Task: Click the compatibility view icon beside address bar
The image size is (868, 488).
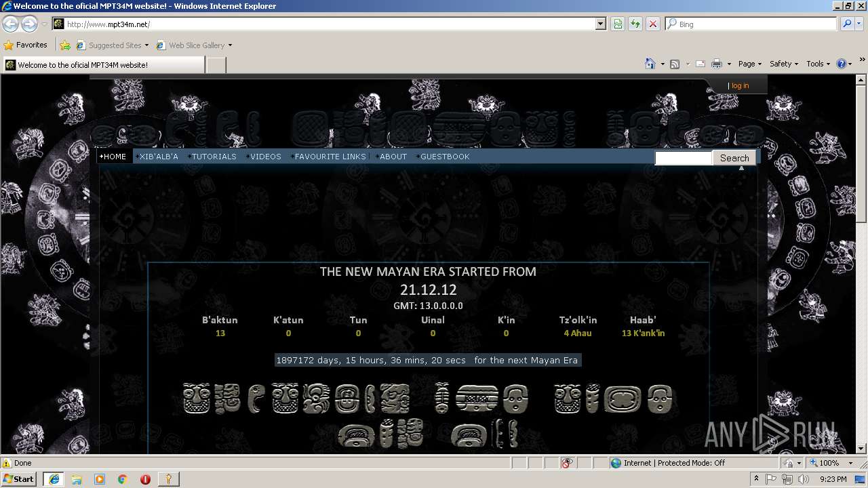Action: coord(618,24)
